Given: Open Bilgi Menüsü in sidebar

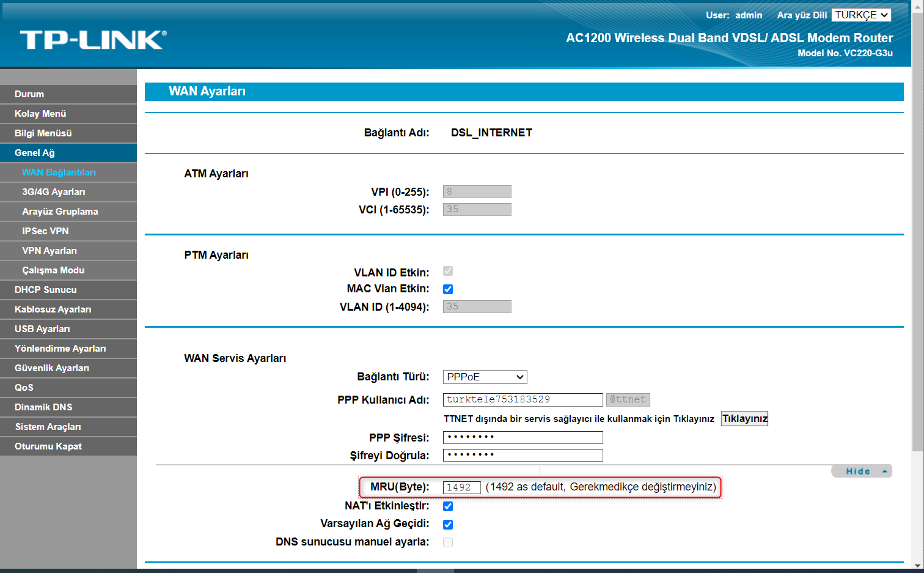Looking at the screenshot, I should pos(68,133).
